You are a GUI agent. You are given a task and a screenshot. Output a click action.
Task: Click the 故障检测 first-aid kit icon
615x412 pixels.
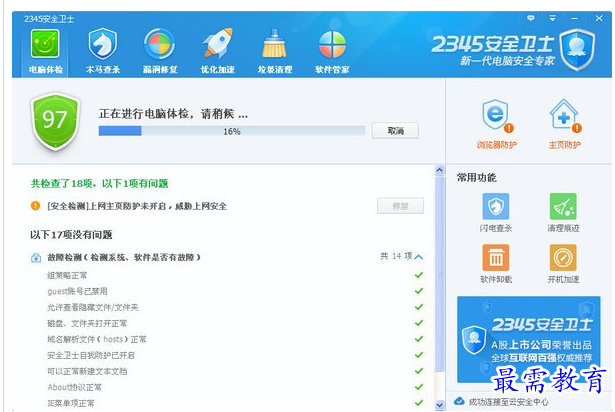[36, 258]
